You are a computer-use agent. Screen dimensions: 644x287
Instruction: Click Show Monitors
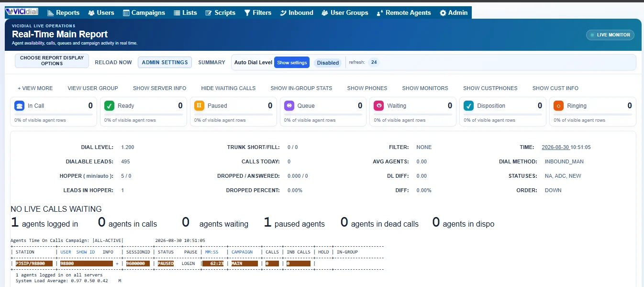click(425, 88)
